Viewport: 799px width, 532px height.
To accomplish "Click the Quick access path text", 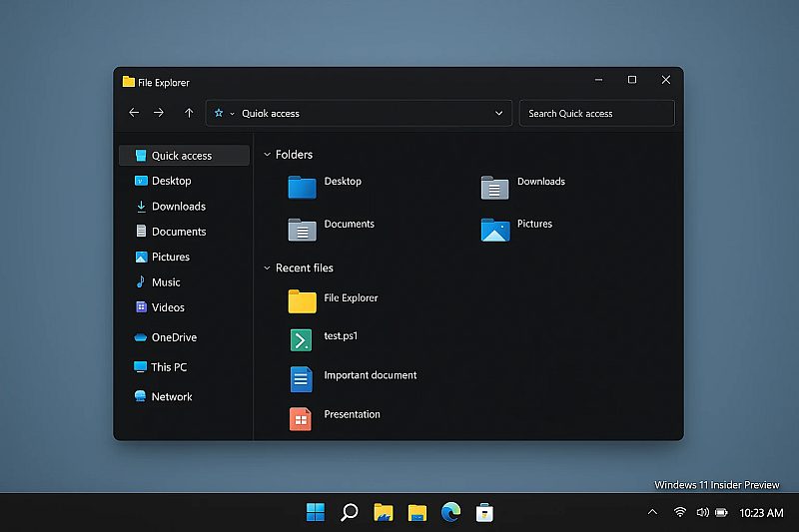I will (271, 114).
